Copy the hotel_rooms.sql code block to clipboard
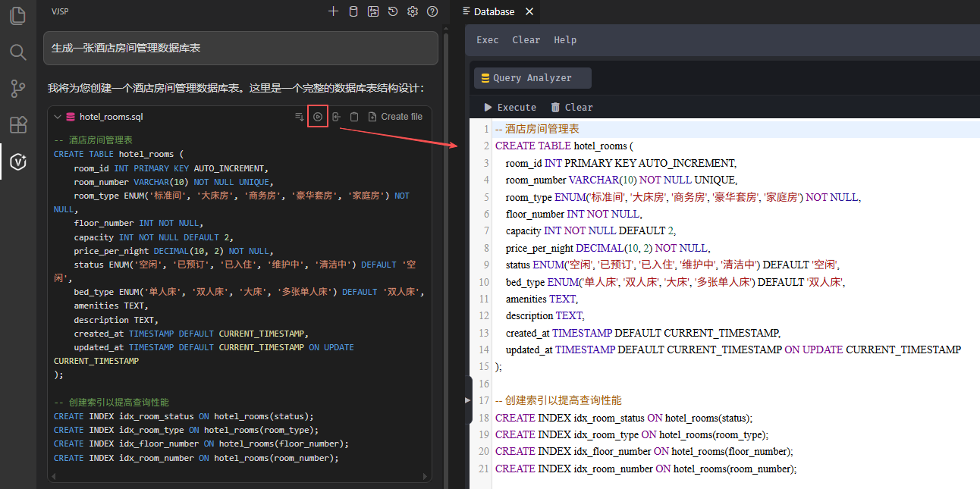The height and width of the screenshot is (489, 980). click(x=354, y=117)
